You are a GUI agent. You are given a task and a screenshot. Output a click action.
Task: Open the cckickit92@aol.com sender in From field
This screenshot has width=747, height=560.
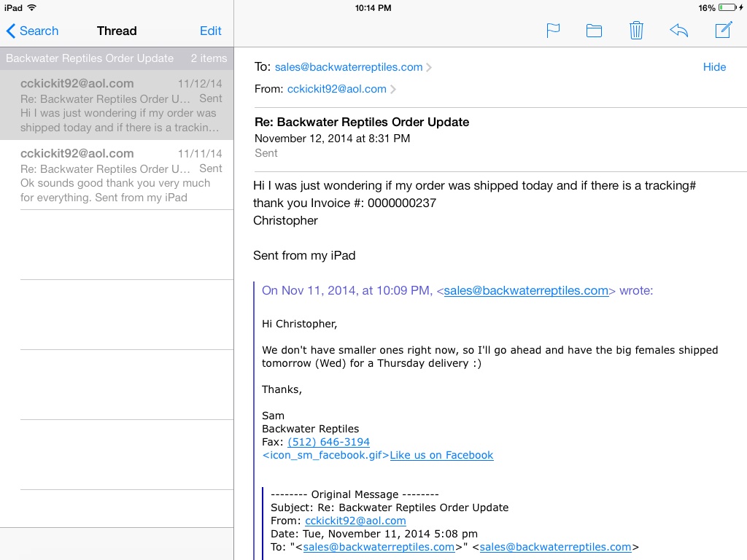[336, 89]
